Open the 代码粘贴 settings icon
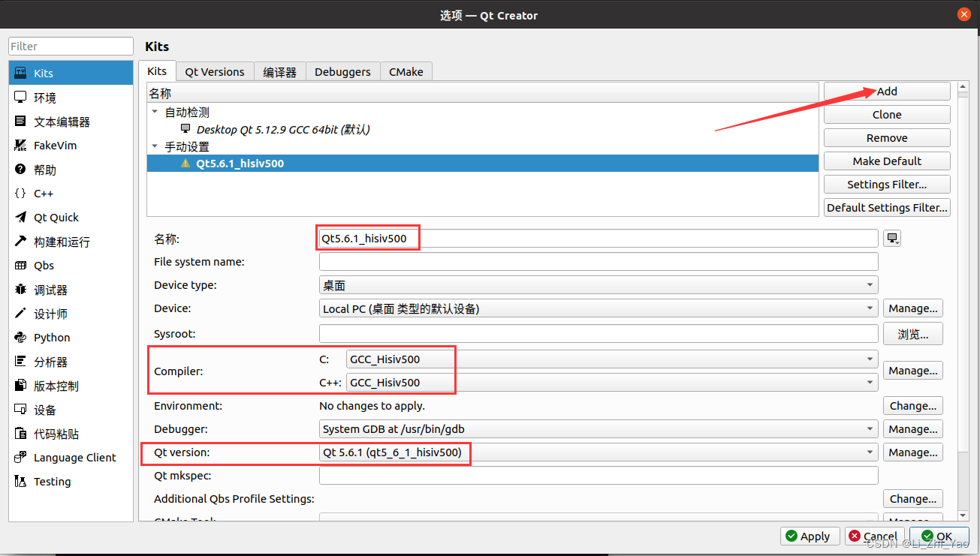The width and height of the screenshot is (980, 556). pyautogui.click(x=21, y=433)
